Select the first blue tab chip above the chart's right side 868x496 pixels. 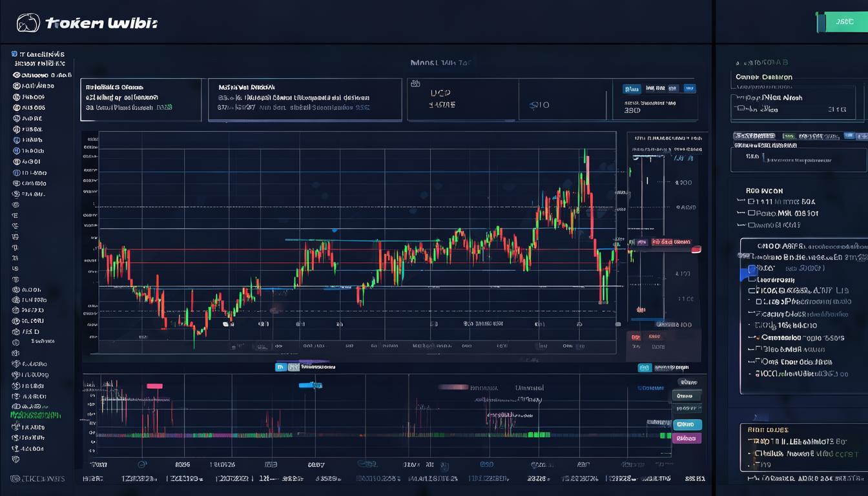pos(631,88)
